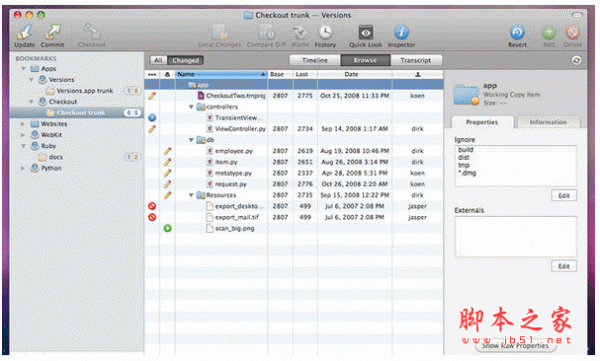This screenshot has height=361, width=600.
Task: Sort by the Last column header
Action: tap(305, 74)
